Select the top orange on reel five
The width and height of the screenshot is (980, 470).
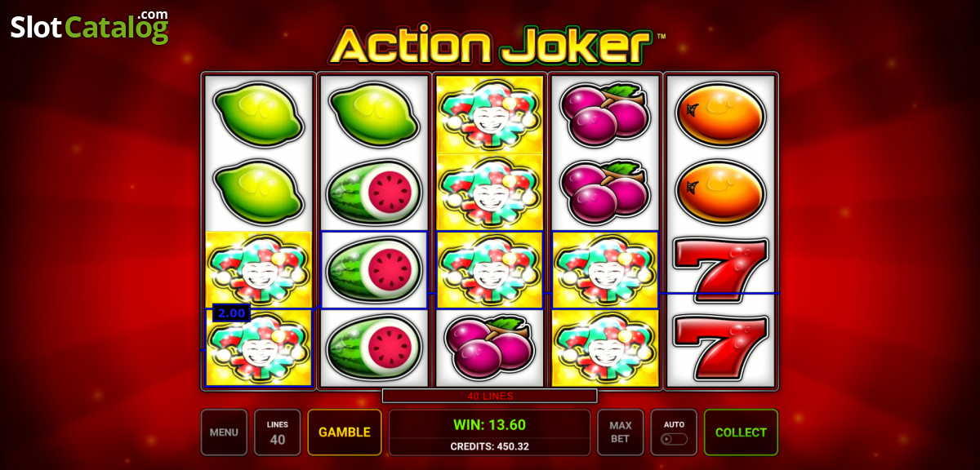[x=720, y=114]
